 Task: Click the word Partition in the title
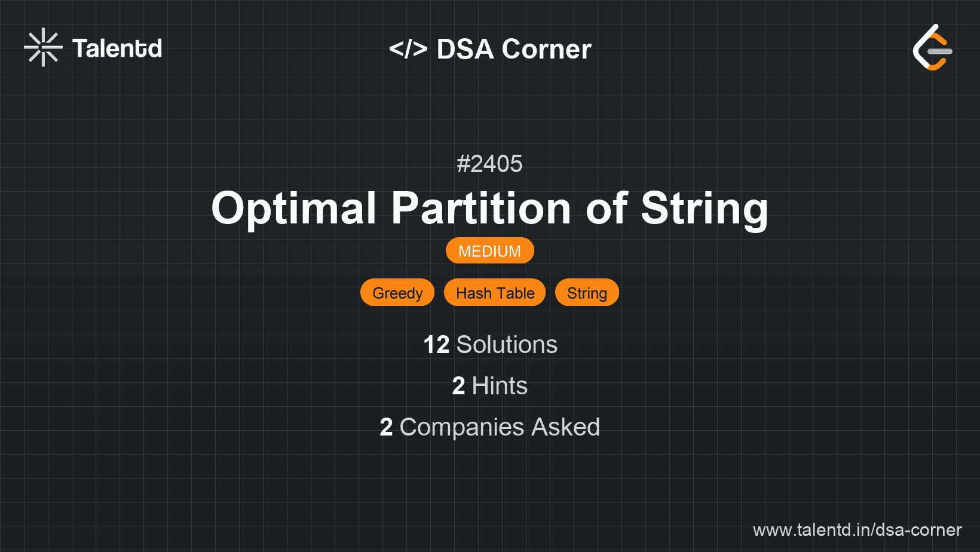click(481, 208)
